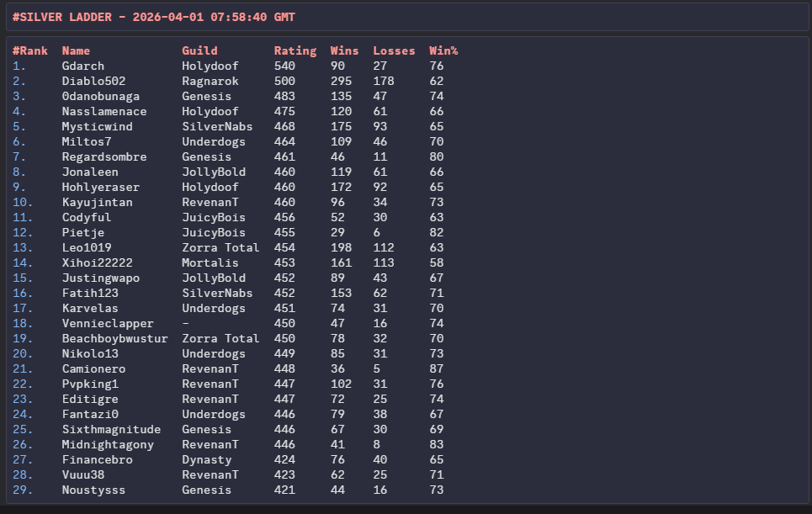Click player name Editigre
This screenshot has height=514, width=812.
tap(90, 399)
